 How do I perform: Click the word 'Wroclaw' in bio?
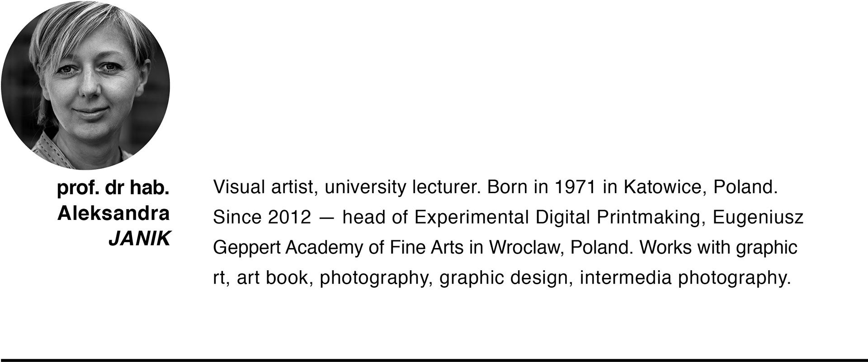point(526,248)
